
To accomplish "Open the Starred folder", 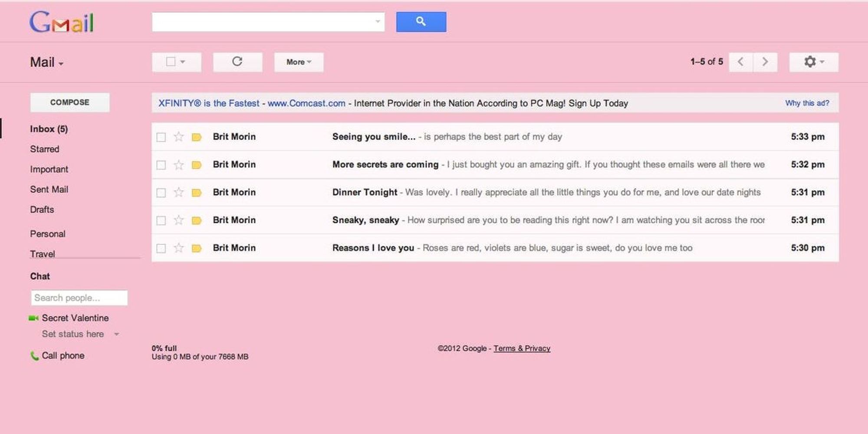I will (x=44, y=149).
